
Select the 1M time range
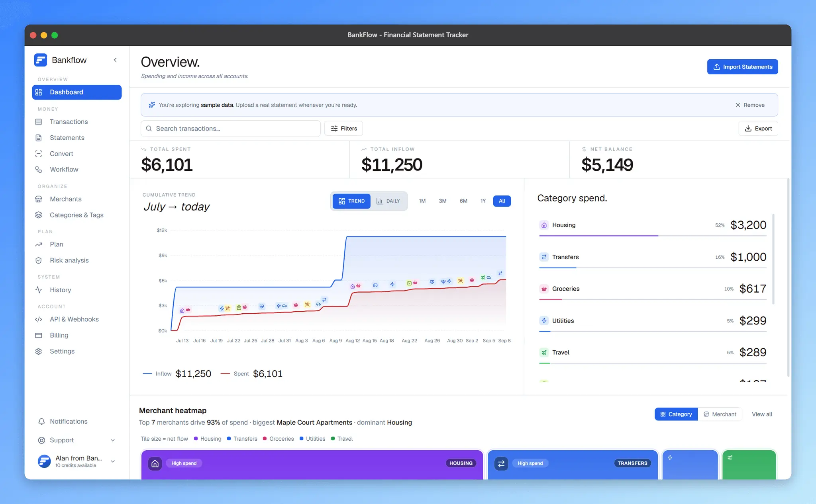tap(422, 201)
